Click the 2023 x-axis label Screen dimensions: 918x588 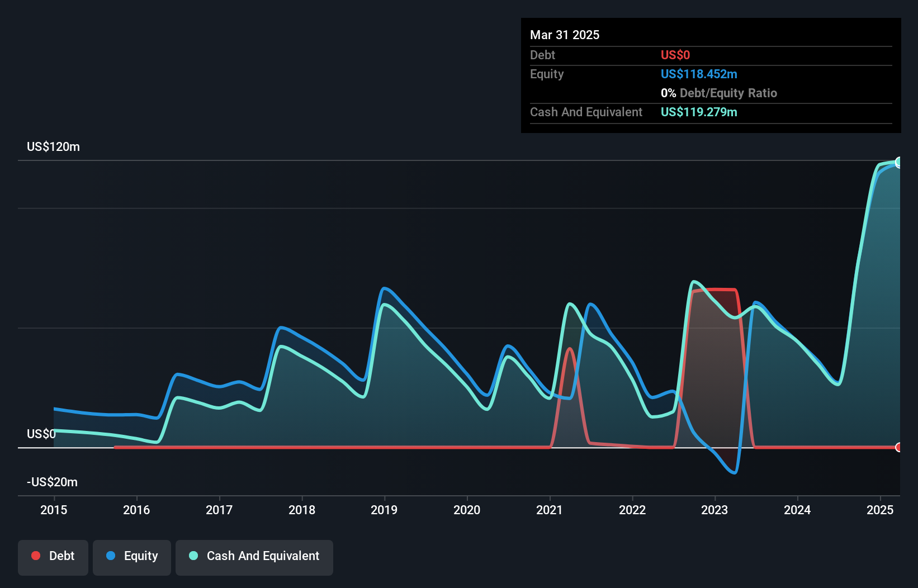click(x=714, y=510)
